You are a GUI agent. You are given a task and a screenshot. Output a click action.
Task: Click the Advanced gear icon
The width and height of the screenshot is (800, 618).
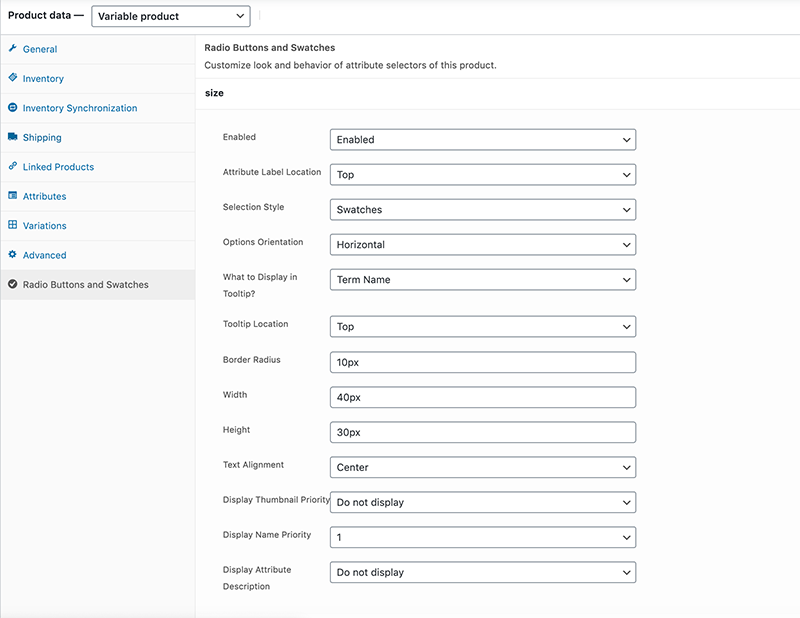click(x=13, y=254)
